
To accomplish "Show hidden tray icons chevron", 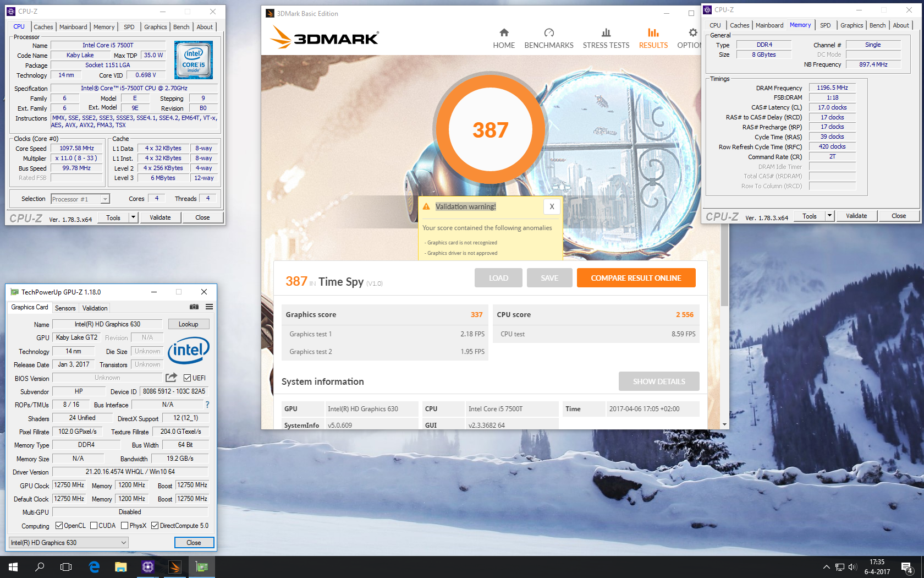I will 826,567.
